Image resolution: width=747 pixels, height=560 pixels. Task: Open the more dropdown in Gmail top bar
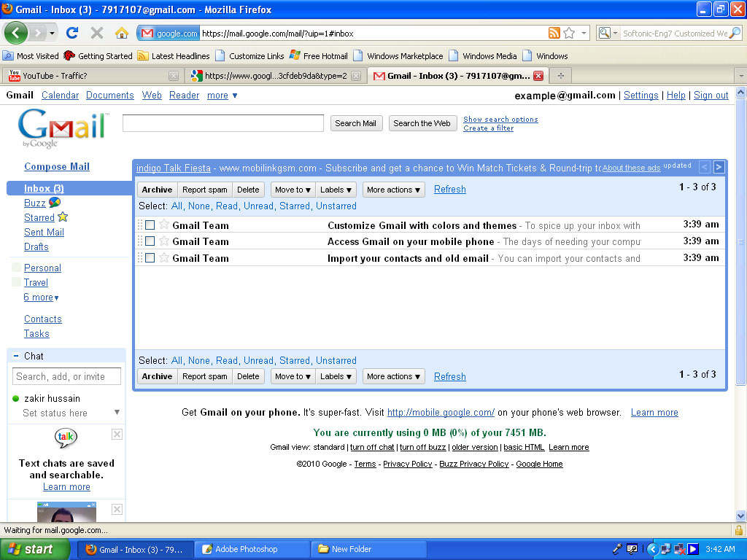(x=222, y=96)
